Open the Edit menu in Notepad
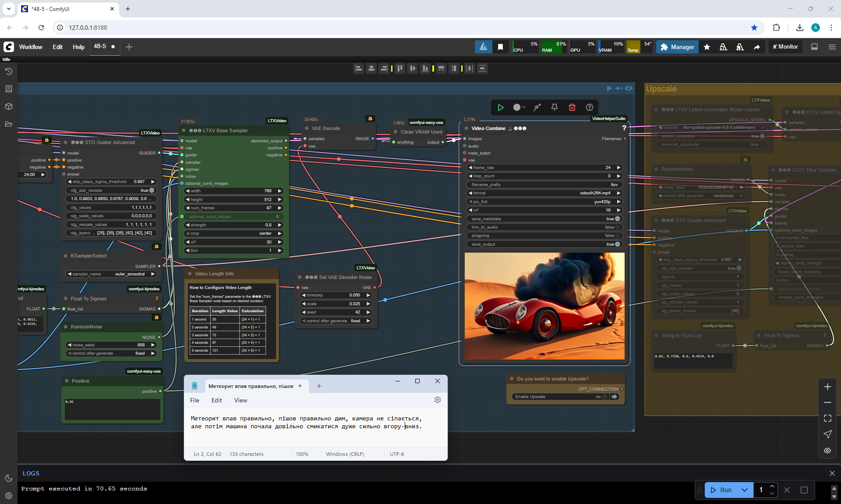This screenshot has width=841, height=504. (216, 400)
